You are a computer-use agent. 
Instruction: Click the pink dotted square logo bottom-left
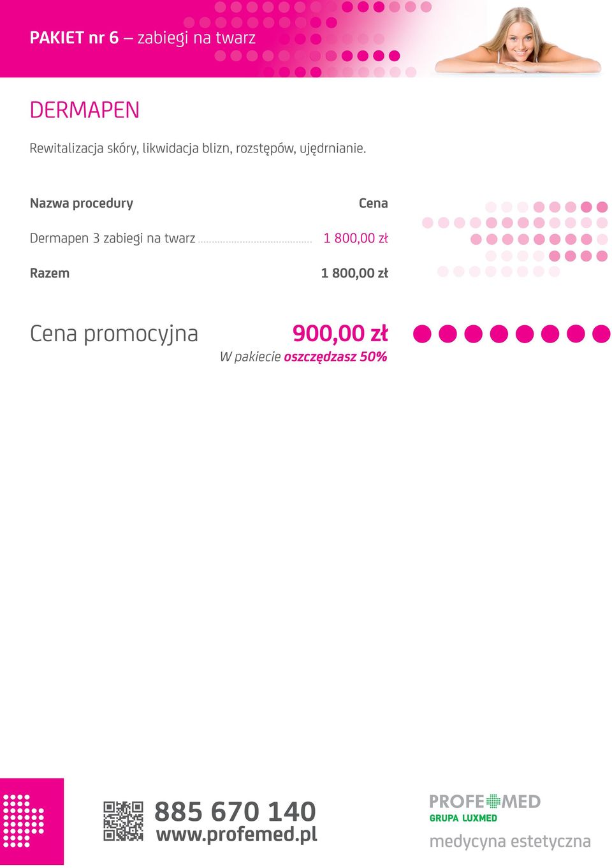click(x=32, y=821)
